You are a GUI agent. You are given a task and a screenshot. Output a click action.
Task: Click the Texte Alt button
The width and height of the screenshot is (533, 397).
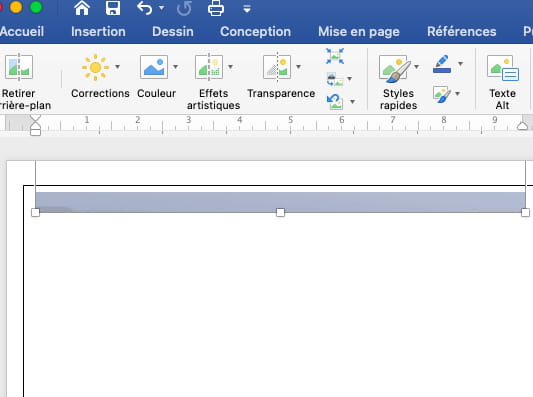503,82
